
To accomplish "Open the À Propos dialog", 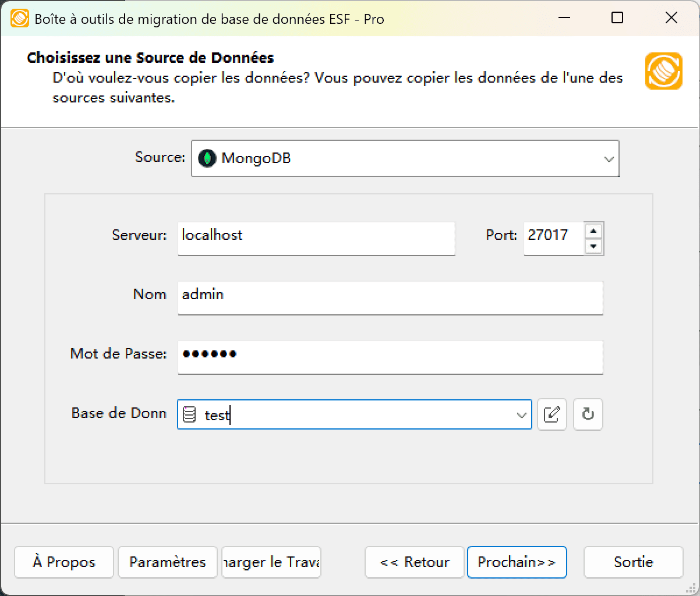I will click(63, 562).
